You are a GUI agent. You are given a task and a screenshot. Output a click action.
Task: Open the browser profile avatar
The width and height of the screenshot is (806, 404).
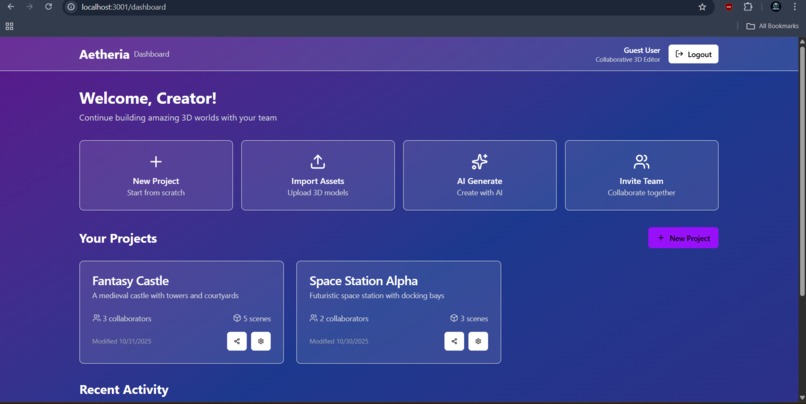tap(776, 7)
